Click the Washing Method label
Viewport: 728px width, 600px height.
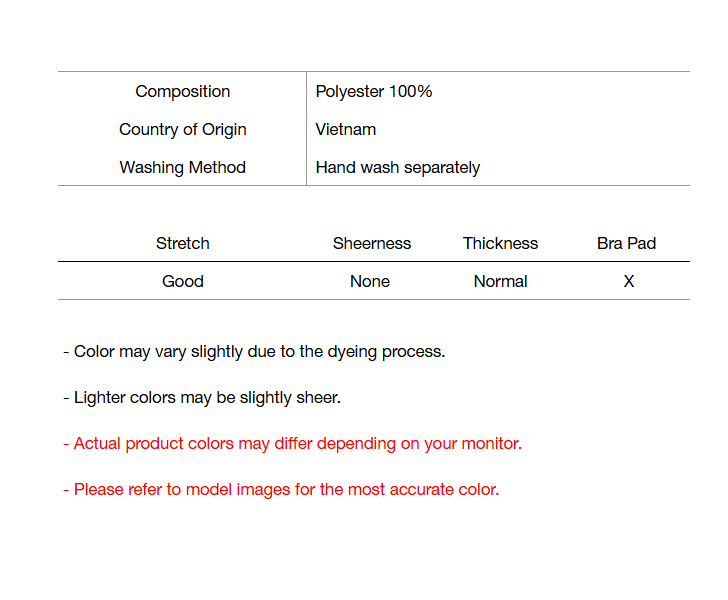[183, 167]
